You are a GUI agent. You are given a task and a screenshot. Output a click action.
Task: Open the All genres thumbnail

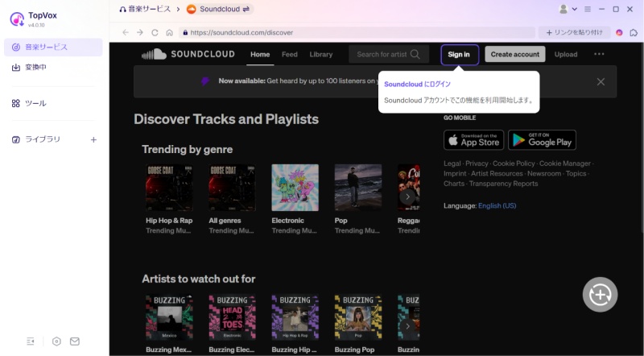232,188
